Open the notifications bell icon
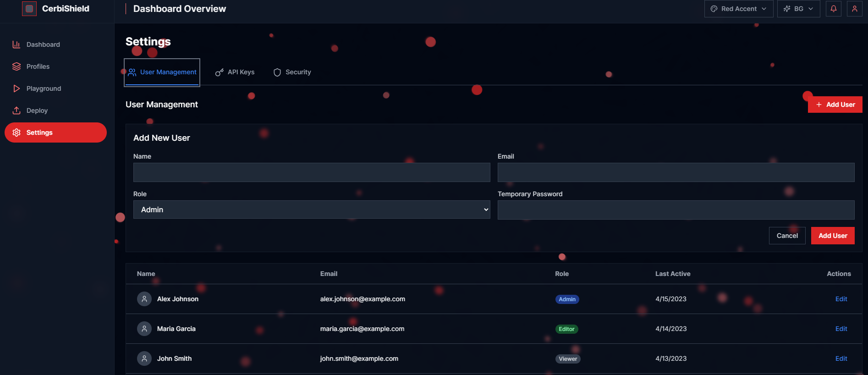The width and height of the screenshot is (868, 375). (834, 9)
